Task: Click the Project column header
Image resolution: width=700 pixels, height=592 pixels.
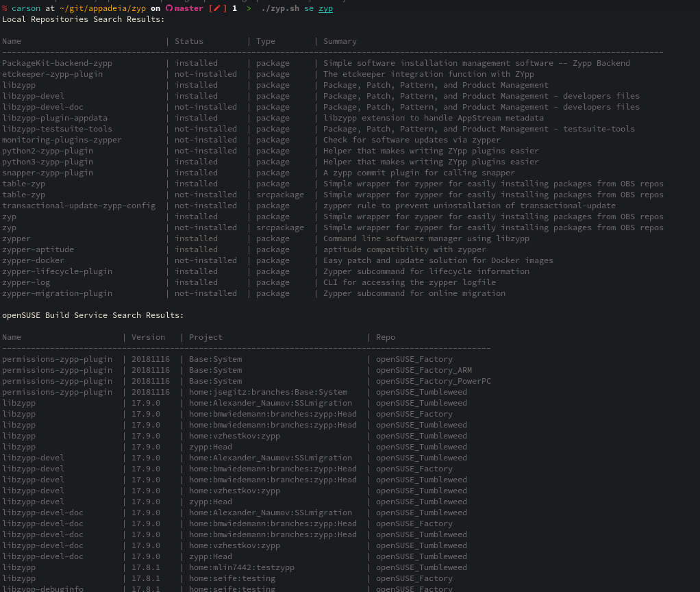Action: (x=205, y=338)
